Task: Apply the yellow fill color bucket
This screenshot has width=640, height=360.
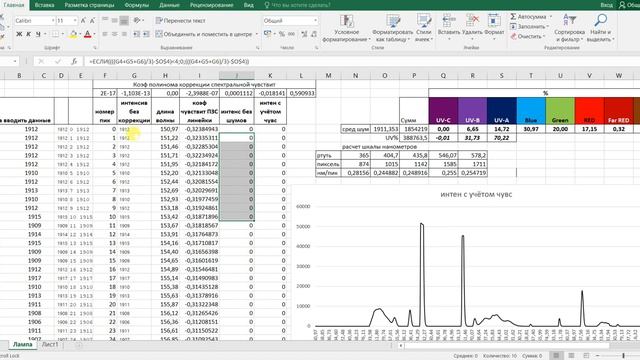Action: click(73, 34)
